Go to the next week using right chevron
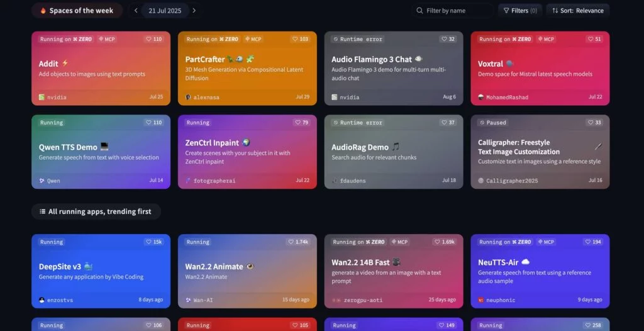The image size is (644, 331). coord(194,11)
